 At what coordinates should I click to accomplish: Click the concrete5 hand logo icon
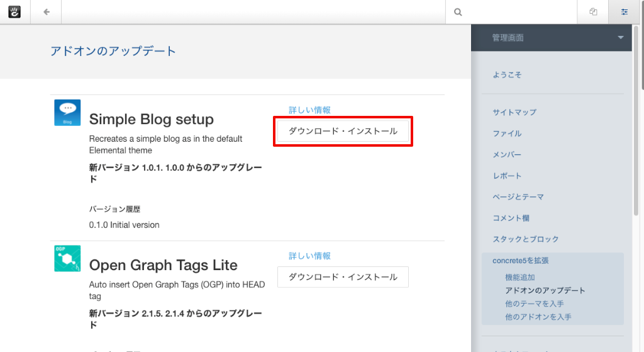pyautogui.click(x=15, y=12)
